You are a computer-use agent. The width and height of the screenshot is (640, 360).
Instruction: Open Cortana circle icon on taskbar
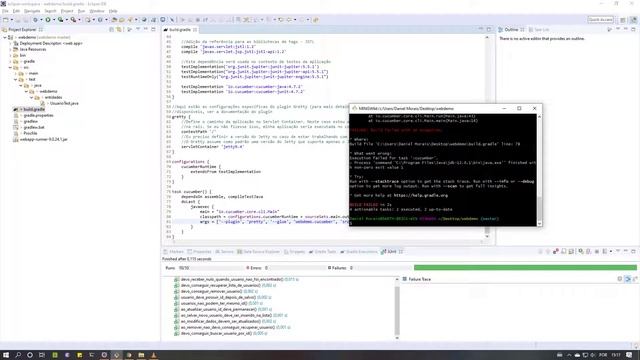pos(30,355)
